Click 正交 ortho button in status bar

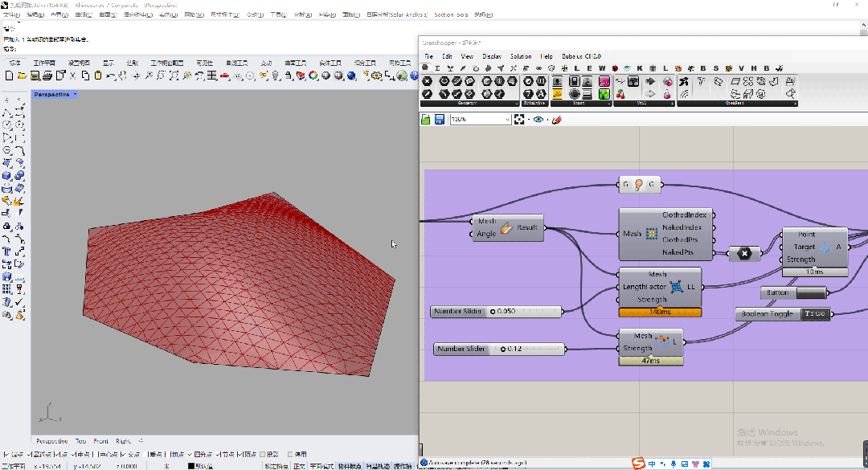299,466
